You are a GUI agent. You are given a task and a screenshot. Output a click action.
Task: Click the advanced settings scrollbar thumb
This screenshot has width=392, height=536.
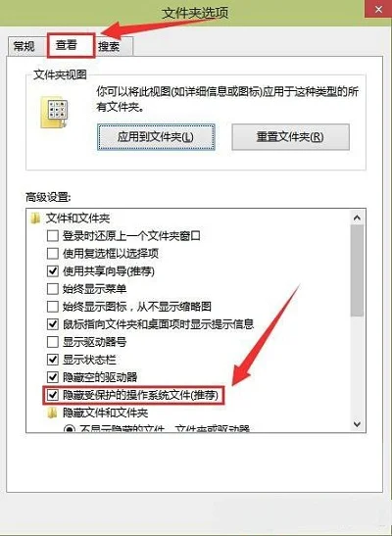(357, 270)
